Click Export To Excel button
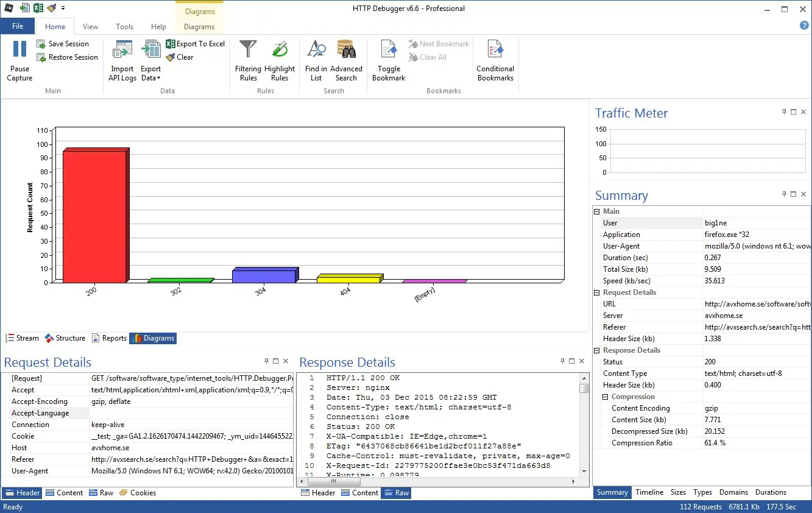Screen dimensions: 812x513 coord(196,44)
